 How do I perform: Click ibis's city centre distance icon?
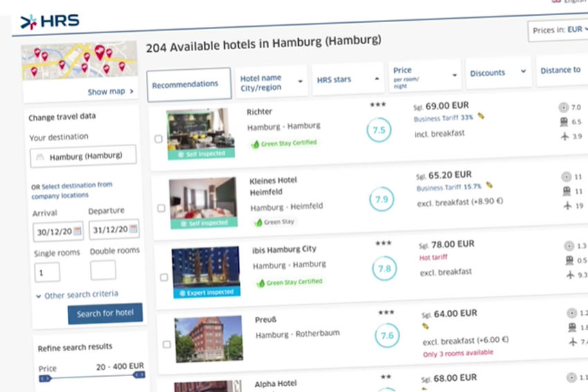coord(569,246)
